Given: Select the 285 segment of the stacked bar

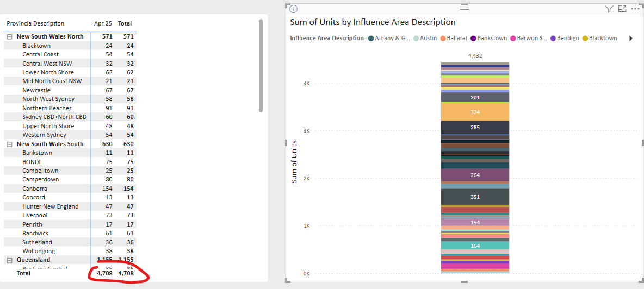Looking at the screenshot, I should coord(475,128).
